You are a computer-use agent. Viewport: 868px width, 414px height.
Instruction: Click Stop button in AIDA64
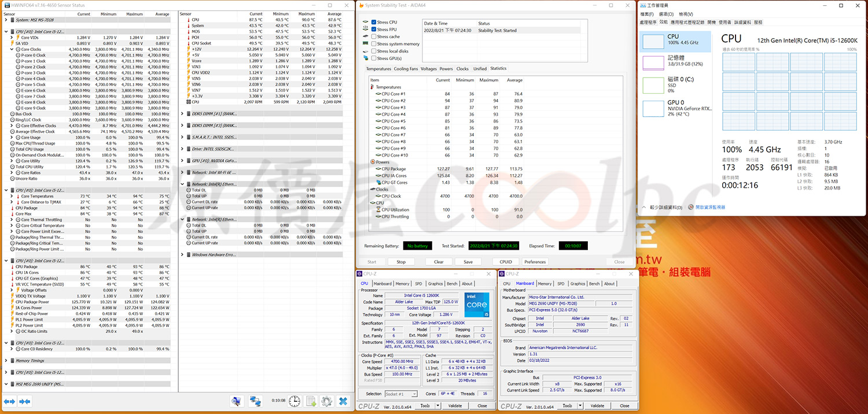point(401,262)
